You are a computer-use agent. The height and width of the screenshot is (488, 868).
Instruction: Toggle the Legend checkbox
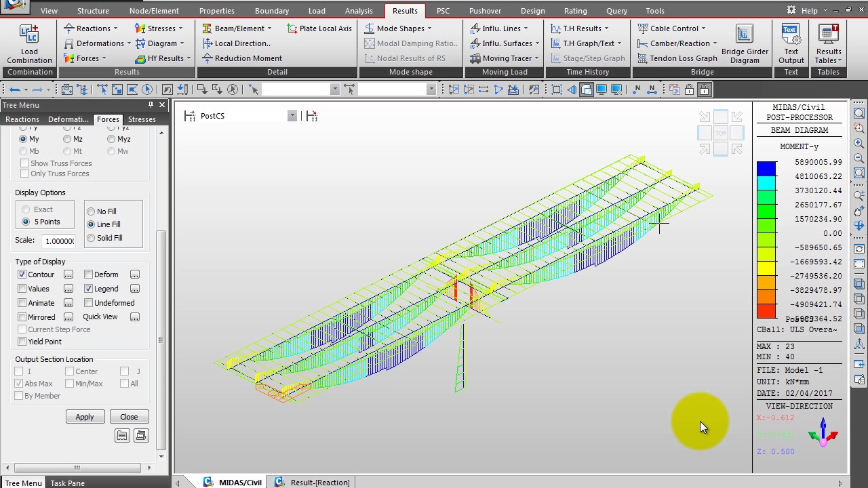(89, 289)
